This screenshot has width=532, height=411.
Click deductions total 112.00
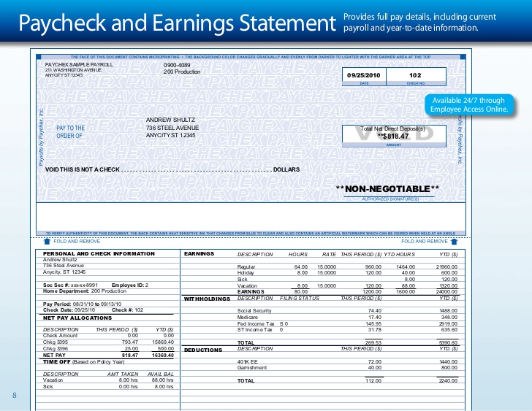373,381
